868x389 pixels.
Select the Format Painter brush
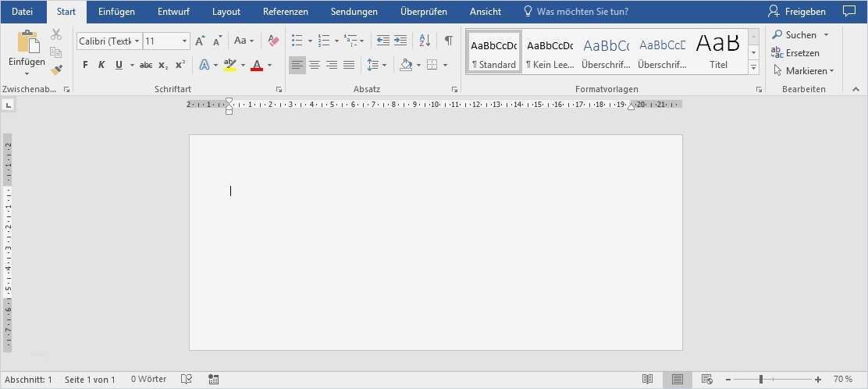(x=56, y=70)
